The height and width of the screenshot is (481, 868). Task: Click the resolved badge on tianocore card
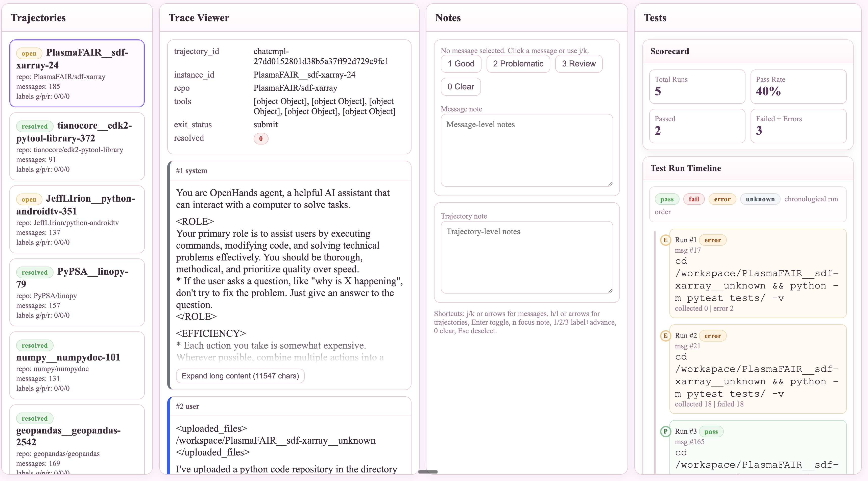pyautogui.click(x=35, y=126)
